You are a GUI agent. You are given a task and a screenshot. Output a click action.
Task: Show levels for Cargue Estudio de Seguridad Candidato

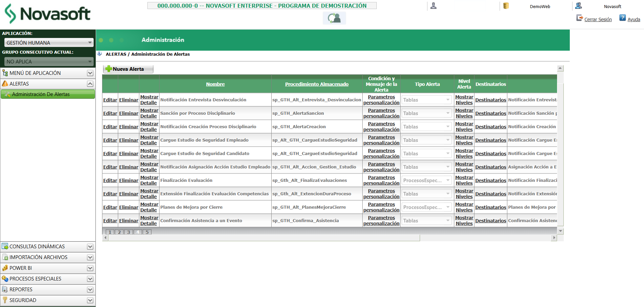(464, 153)
